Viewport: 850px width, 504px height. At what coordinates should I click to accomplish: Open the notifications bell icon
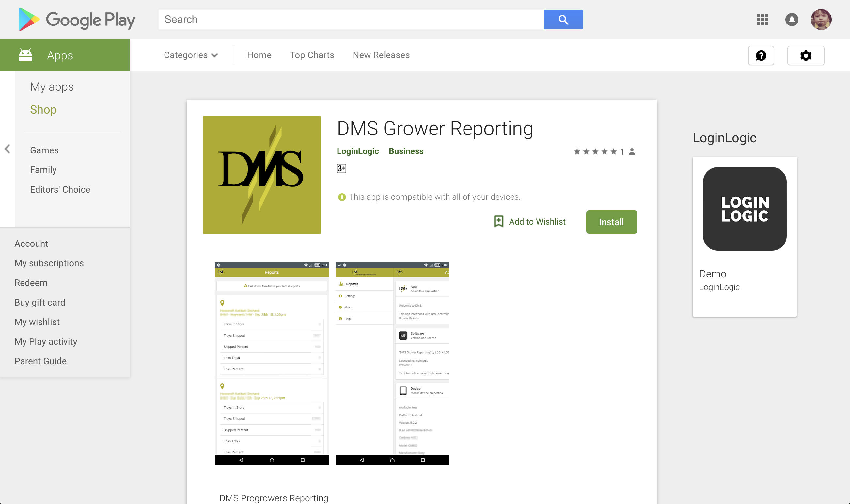791,20
